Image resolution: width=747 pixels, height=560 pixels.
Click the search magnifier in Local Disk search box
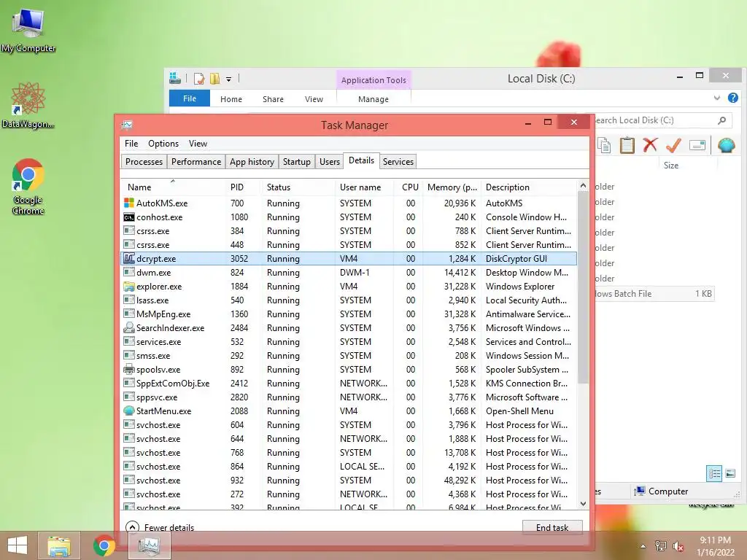(721, 120)
